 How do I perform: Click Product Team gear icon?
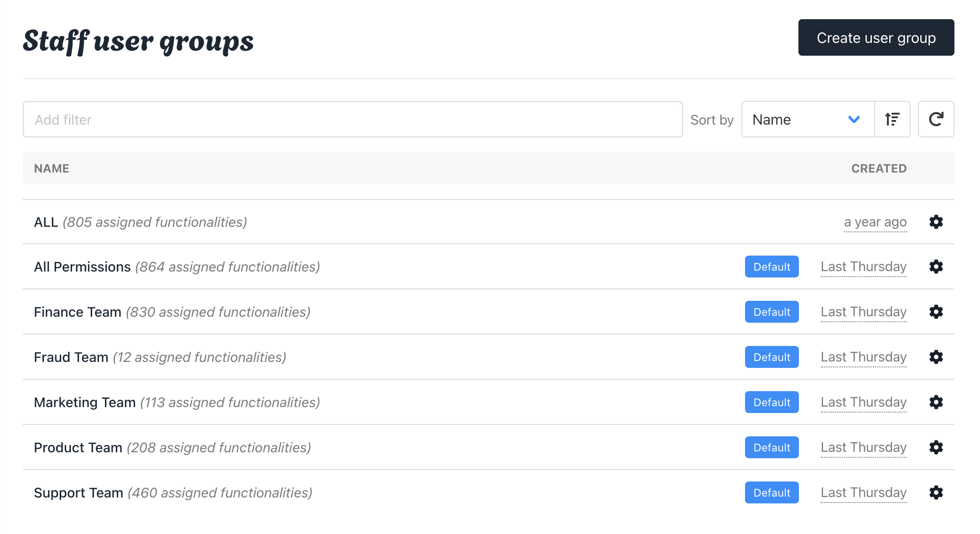[936, 447]
